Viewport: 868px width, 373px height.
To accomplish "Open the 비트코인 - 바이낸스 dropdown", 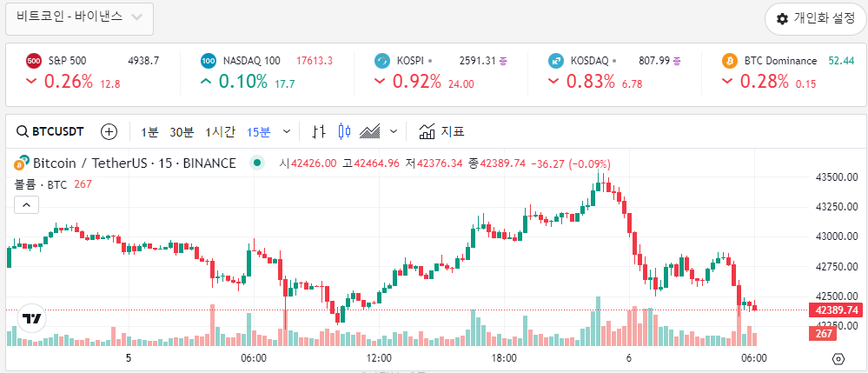I will [80, 18].
